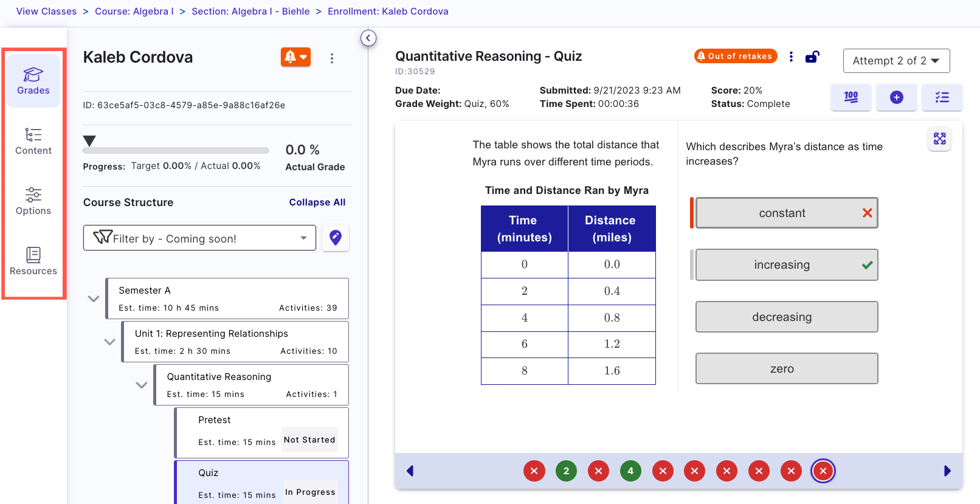Viewport: 980px width, 504px height.
Task: Collapse the left panel with arrow
Action: coord(368,38)
